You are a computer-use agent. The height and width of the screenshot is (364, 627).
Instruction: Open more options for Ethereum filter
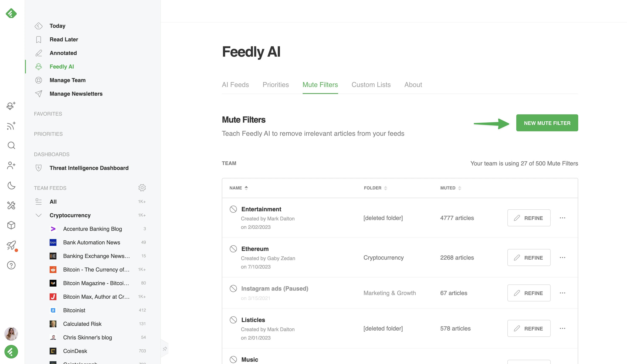(562, 258)
